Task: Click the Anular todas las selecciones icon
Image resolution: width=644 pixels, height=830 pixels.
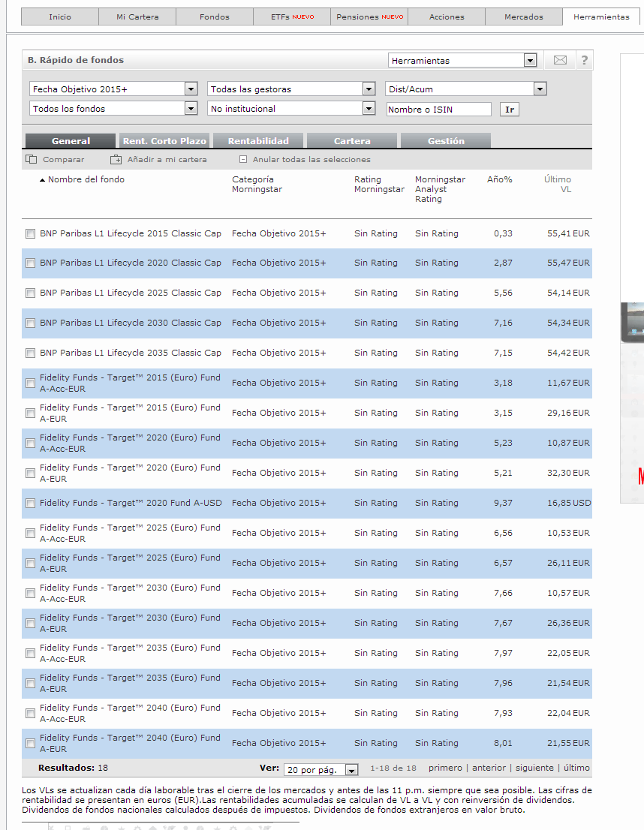Action: tap(243, 159)
